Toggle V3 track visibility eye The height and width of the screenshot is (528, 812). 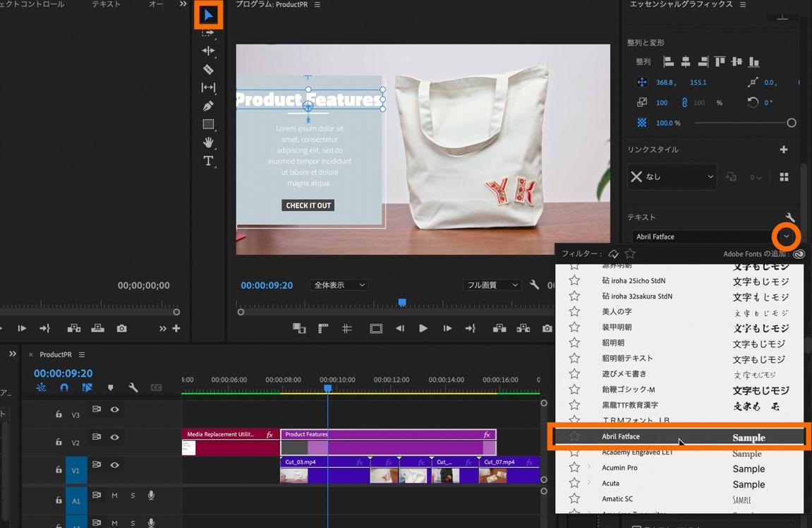[x=114, y=409]
